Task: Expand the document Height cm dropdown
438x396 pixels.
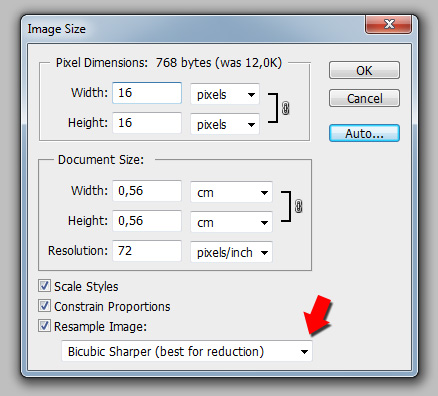Action: [x=231, y=222]
